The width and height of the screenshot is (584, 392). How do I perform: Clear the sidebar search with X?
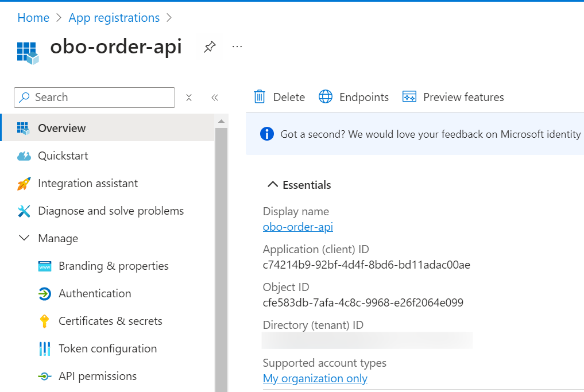click(189, 98)
